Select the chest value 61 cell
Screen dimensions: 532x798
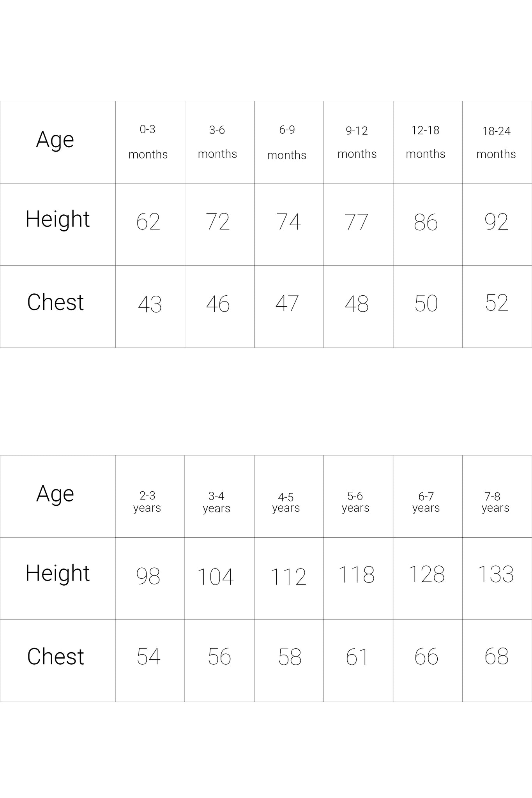click(357, 657)
